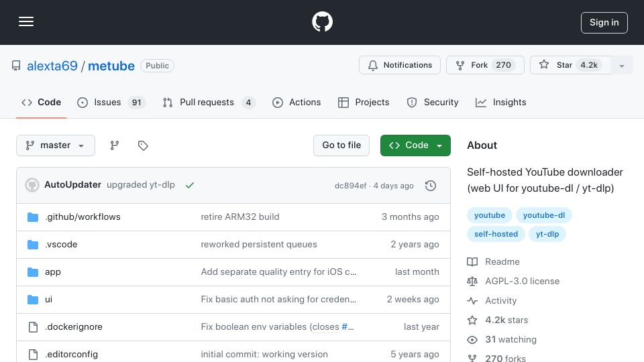Open the app folder

pyautogui.click(x=53, y=271)
